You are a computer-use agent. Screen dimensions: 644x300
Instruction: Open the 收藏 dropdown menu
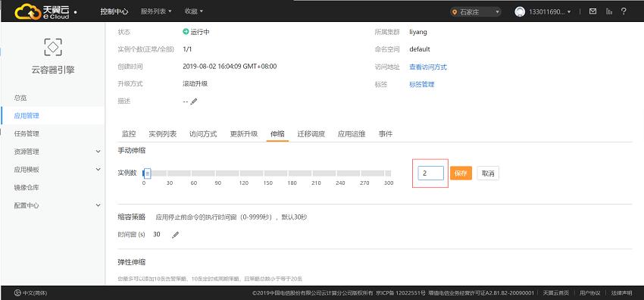click(x=193, y=11)
